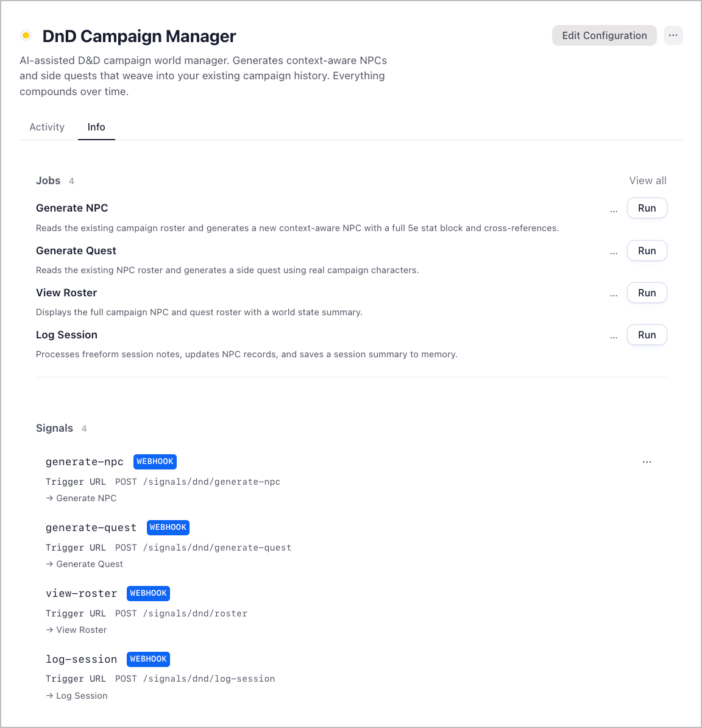Open ellipsis menu for generate-npc signal
This screenshot has height=728, width=702.
point(647,462)
